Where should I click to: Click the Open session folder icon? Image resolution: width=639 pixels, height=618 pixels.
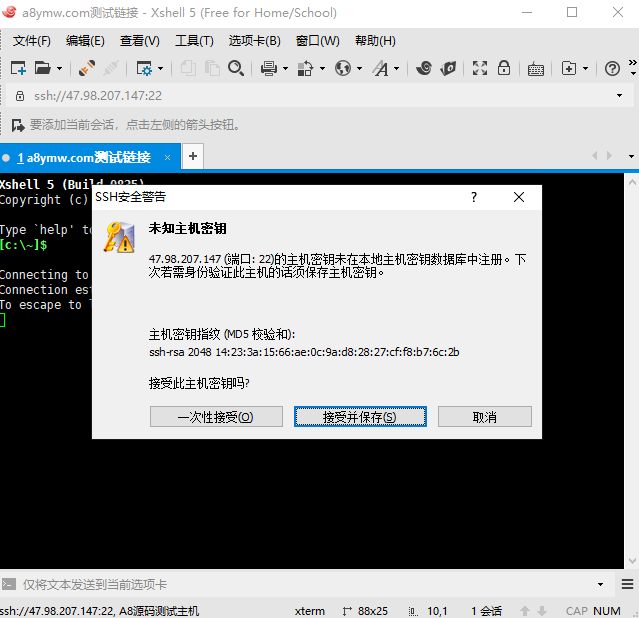[x=42, y=68]
